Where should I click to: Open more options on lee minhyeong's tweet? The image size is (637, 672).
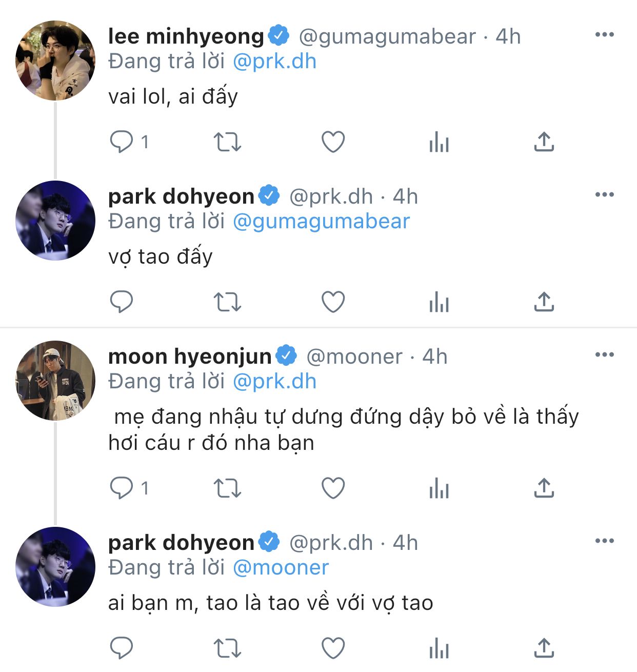pos(604,35)
